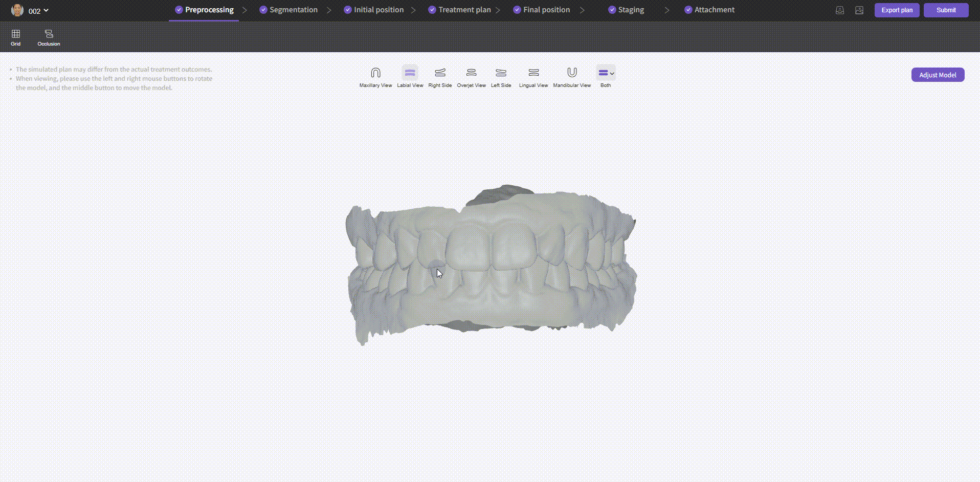The height and width of the screenshot is (482, 980).
Task: Switch to Overjet View
Action: coord(471,77)
